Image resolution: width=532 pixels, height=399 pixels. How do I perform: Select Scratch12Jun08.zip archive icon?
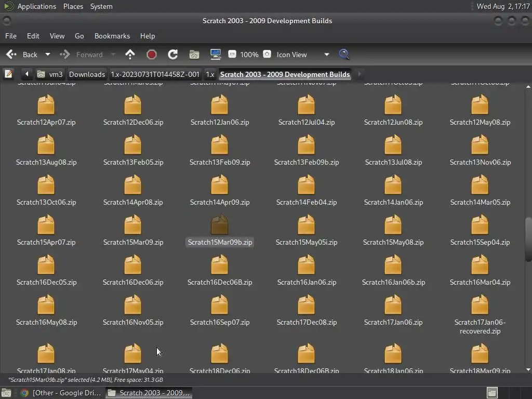[393, 104]
